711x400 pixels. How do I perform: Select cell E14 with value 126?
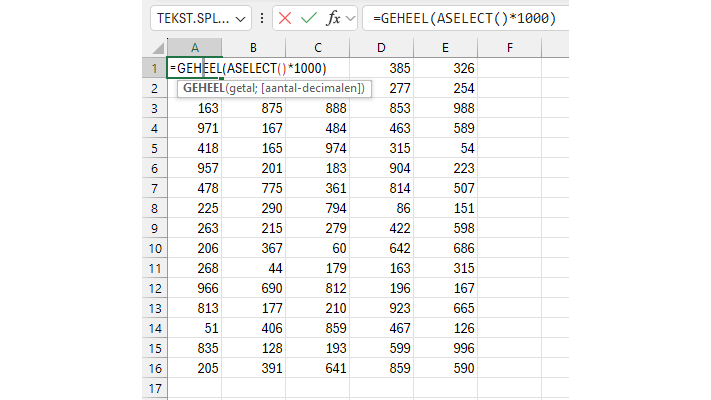coord(445,328)
